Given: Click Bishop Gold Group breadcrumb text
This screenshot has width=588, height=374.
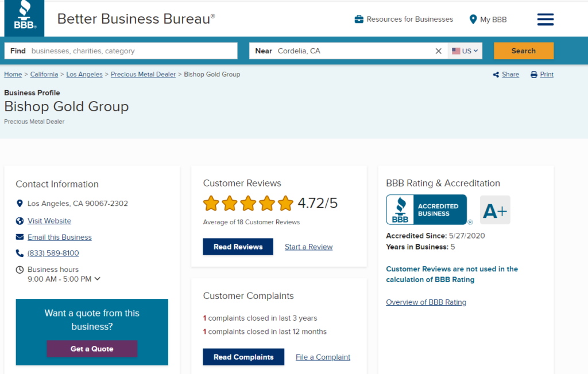Looking at the screenshot, I should [x=212, y=74].
